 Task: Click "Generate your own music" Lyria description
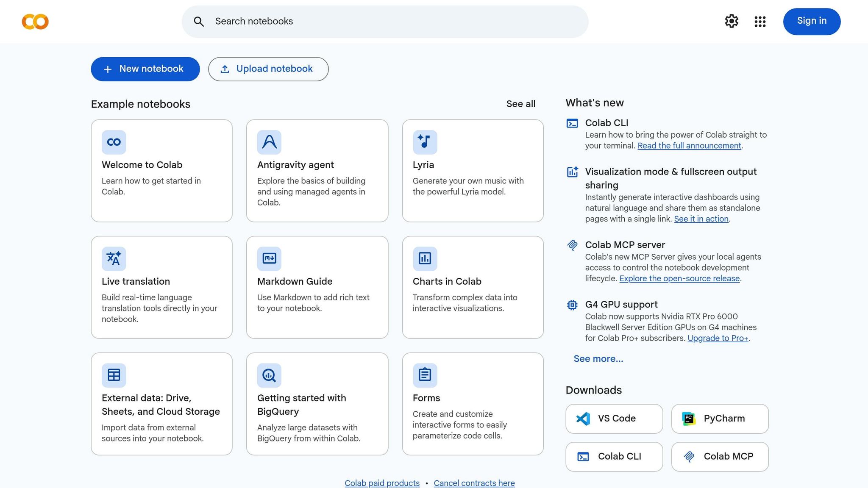(x=468, y=186)
